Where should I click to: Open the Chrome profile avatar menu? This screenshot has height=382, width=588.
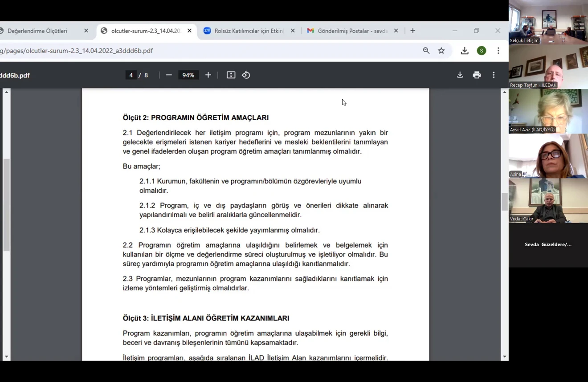point(482,51)
